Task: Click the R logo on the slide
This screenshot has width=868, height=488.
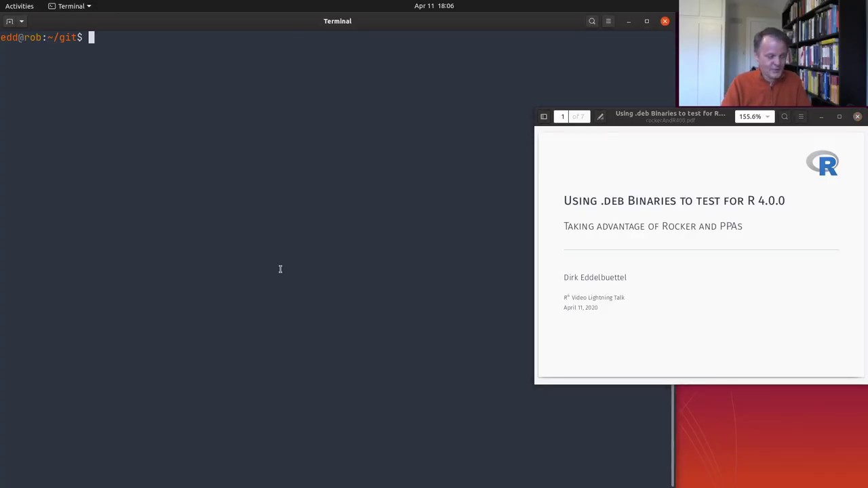Action: click(823, 163)
